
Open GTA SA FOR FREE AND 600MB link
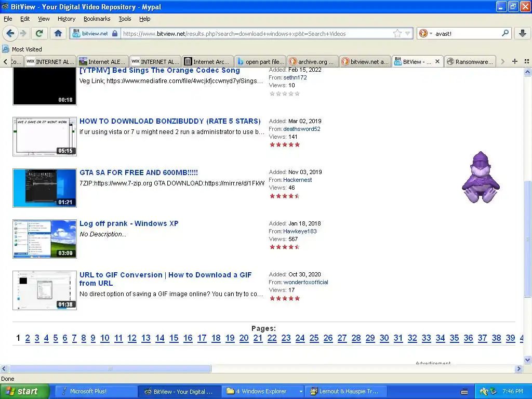(139, 172)
